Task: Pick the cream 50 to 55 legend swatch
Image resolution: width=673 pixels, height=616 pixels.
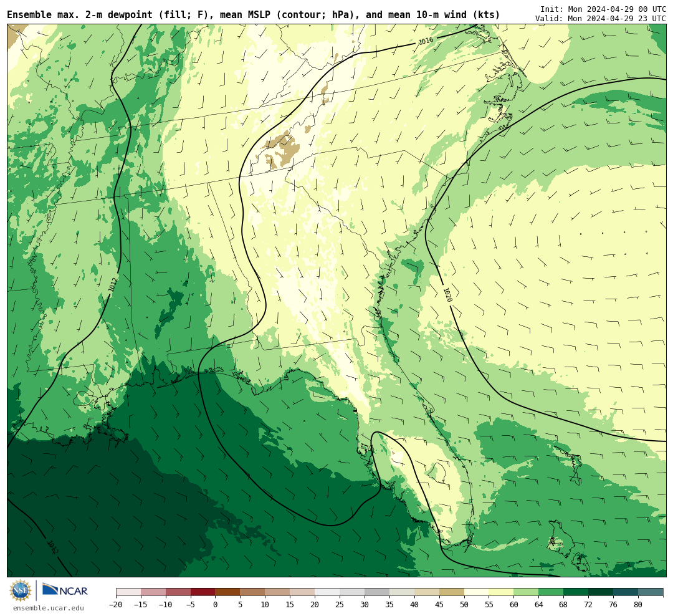Action: tap(477, 592)
